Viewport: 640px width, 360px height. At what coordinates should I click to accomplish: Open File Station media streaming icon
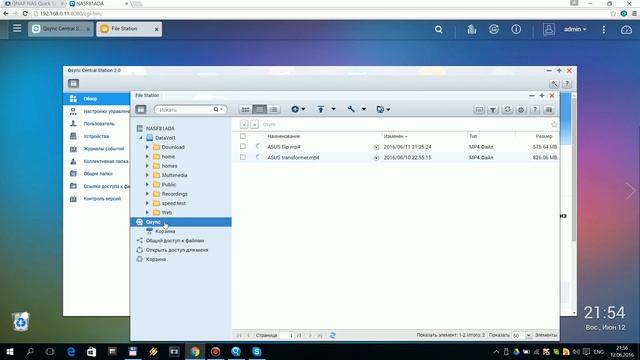[479, 110]
